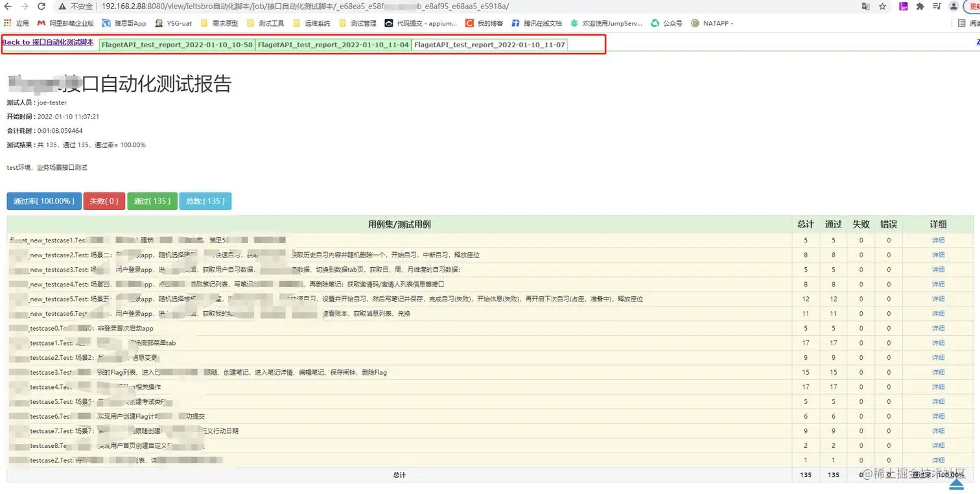Open the user profile avatar icon
The width and height of the screenshot is (980, 494).
coord(953,6)
